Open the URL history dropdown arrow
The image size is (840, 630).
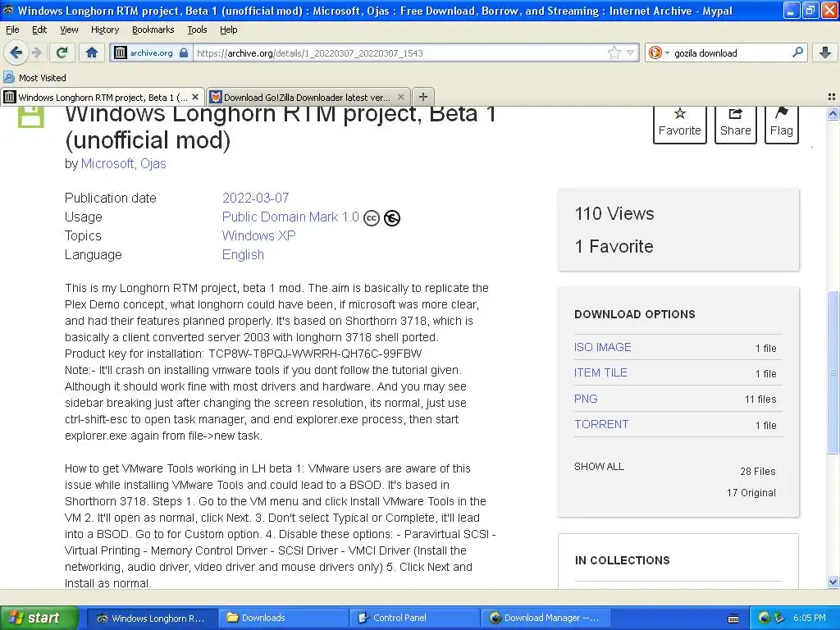click(x=631, y=52)
